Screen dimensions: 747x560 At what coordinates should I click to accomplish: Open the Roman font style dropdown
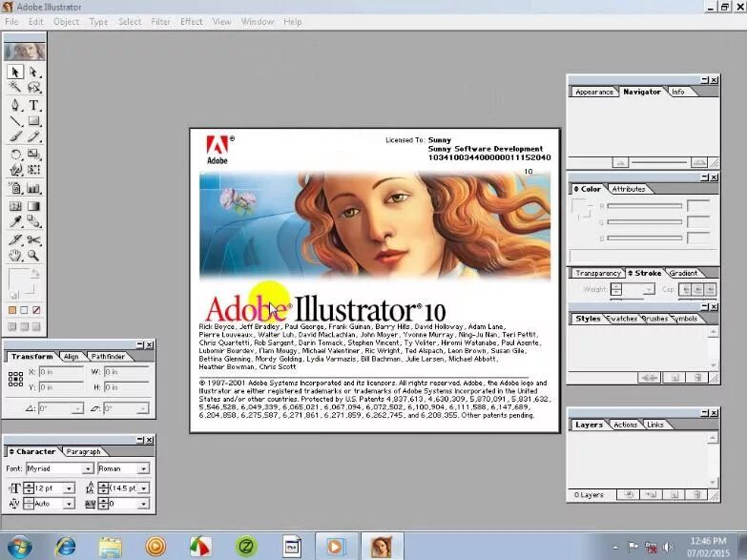click(x=143, y=469)
